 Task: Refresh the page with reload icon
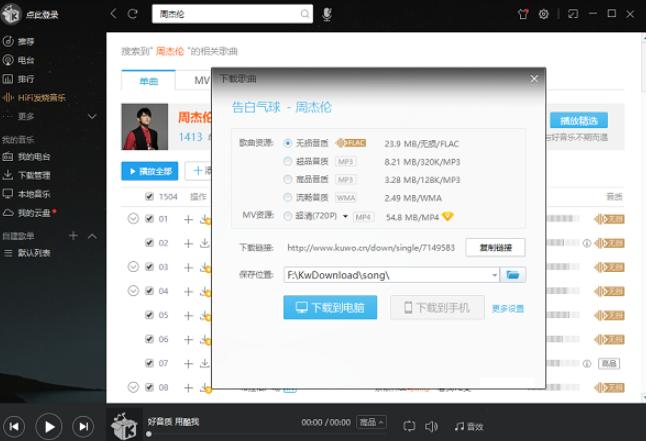tap(132, 14)
